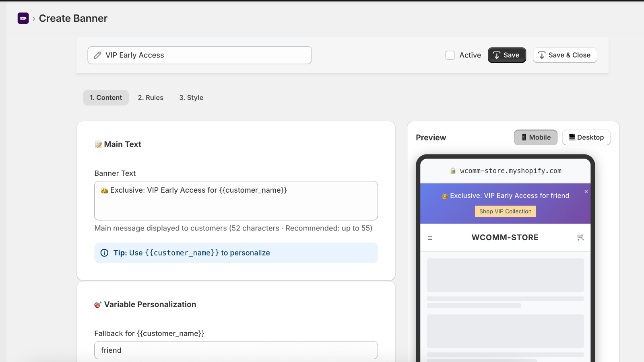Click the padlock icon in the preview address bar
This screenshot has height=362, width=644.
pos(452,171)
